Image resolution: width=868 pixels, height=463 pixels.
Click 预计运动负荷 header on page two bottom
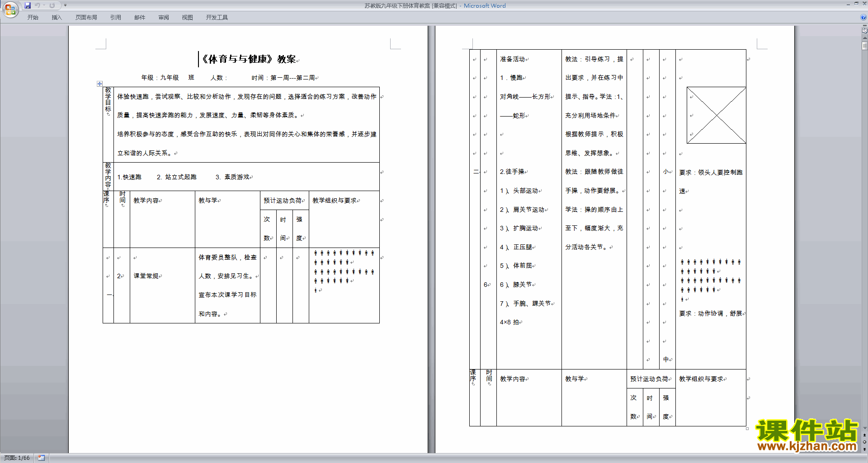tap(649, 379)
